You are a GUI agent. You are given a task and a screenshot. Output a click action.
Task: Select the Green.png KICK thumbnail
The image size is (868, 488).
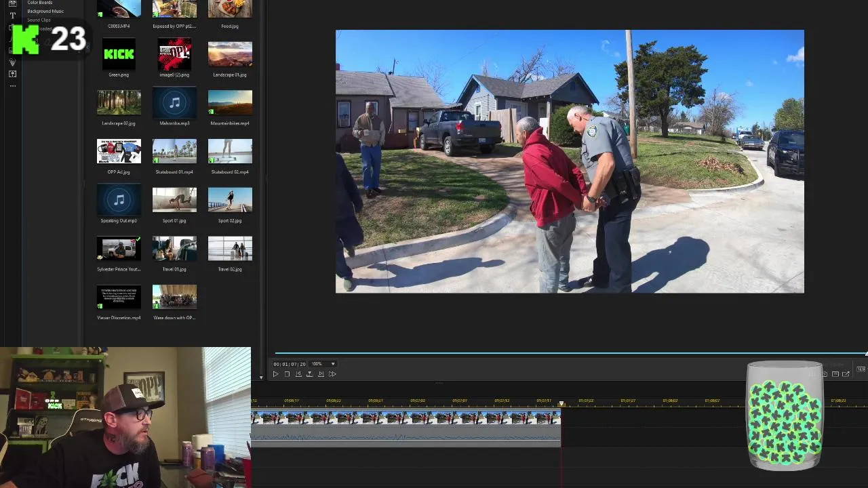pos(119,54)
